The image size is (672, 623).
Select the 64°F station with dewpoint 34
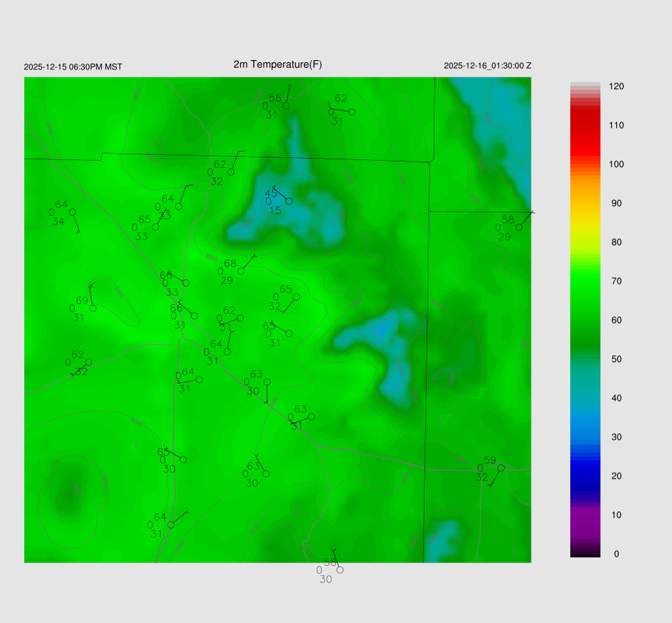(72, 212)
